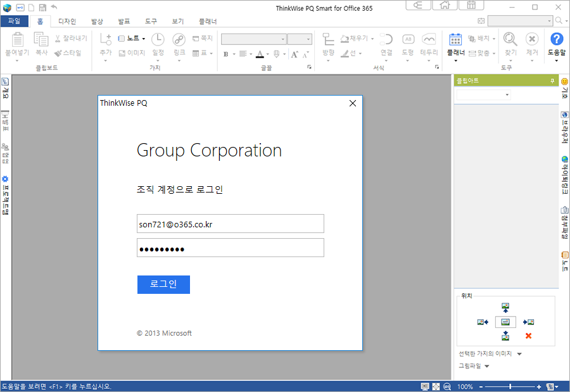The image size is (570, 392).
Task: Insert an image with 이미지 button
Action: click(132, 53)
